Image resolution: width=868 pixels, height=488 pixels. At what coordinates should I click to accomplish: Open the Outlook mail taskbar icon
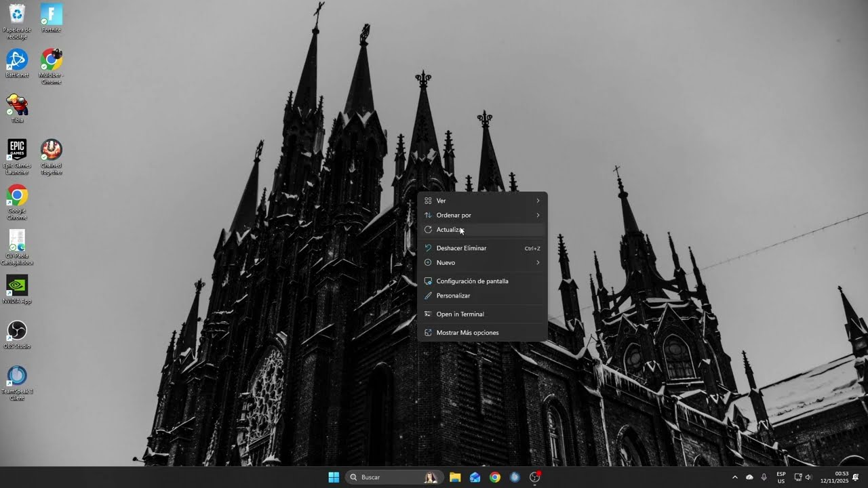pyautogui.click(x=475, y=477)
